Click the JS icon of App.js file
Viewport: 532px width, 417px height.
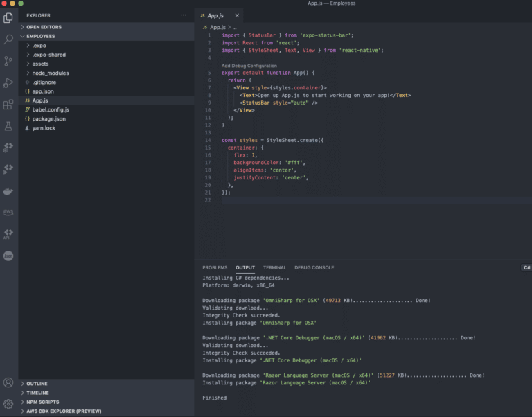(x=27, y=100)
